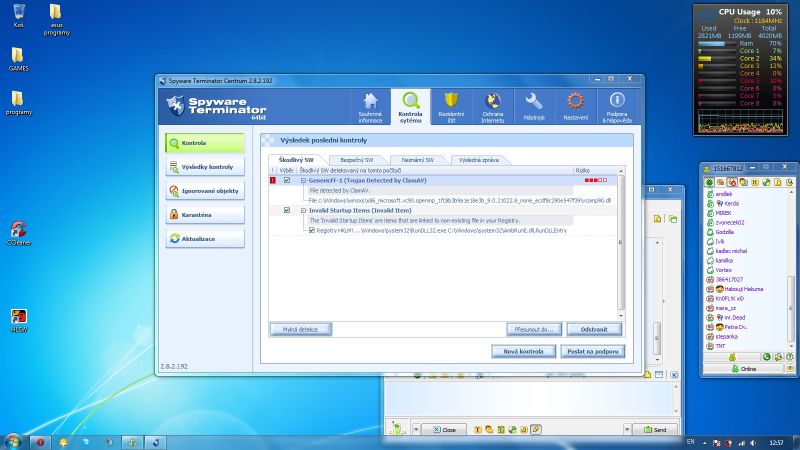Click volume speaker tray icon
Screen dimensions: 800x450
coord(754,443)
